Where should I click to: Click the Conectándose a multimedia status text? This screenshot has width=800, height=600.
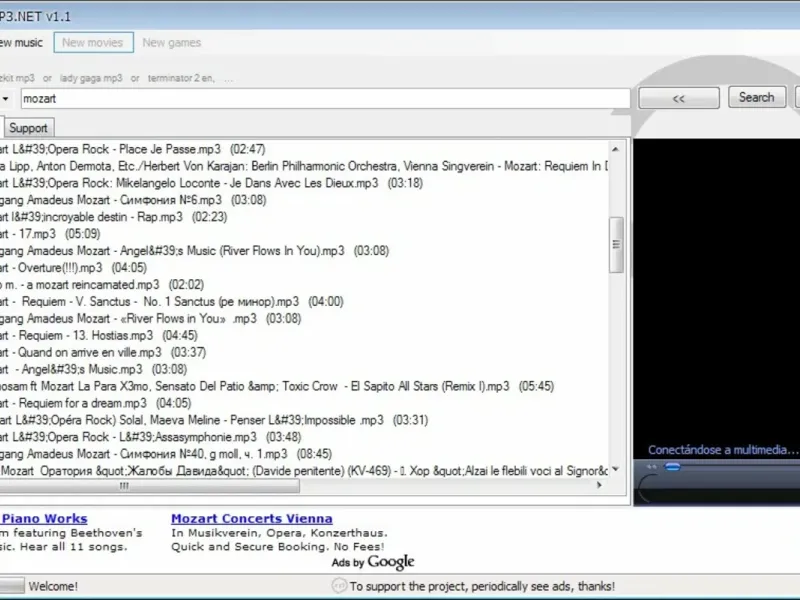[x=723, y=449]
